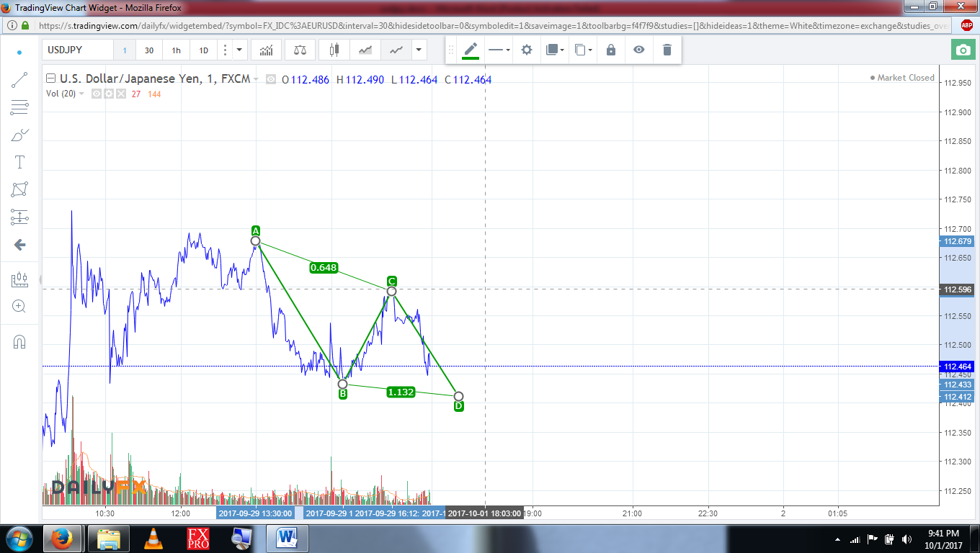
Task: Expand chart style dropdown arrow
Action: (419, 50)
